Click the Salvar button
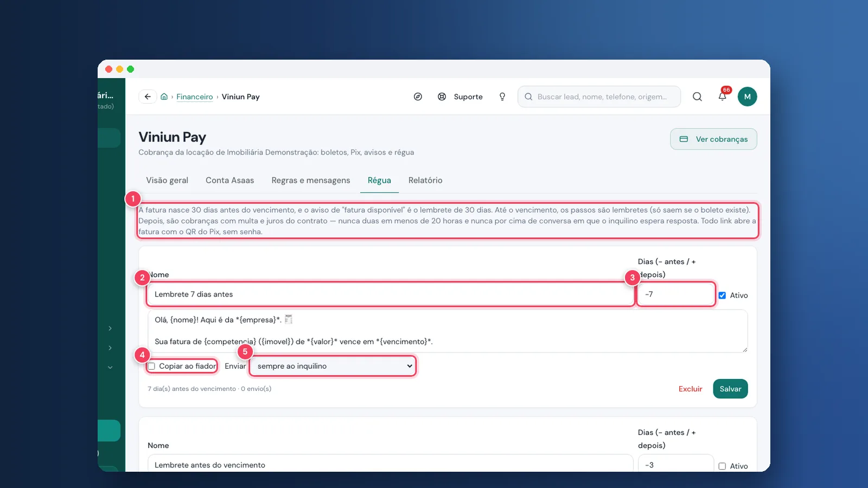The width and height of the screenshot is (868, 488). coord(730,389)
